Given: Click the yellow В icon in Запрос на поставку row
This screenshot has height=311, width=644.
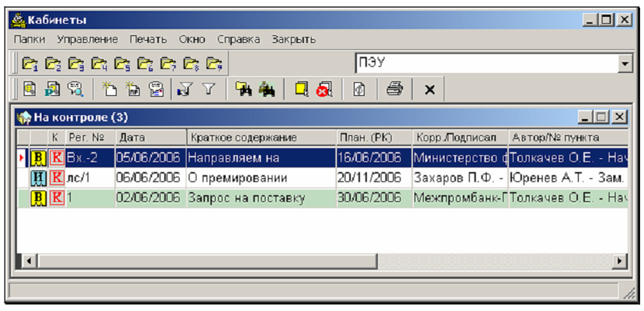Looking at the screenshot, I should pyautogui.click(x=39, y=198).
